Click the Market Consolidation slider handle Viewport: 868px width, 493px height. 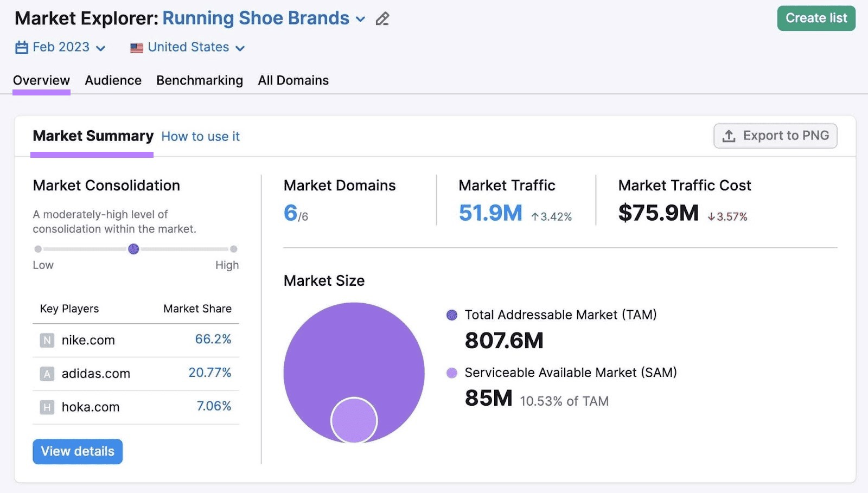click(133, 249)
